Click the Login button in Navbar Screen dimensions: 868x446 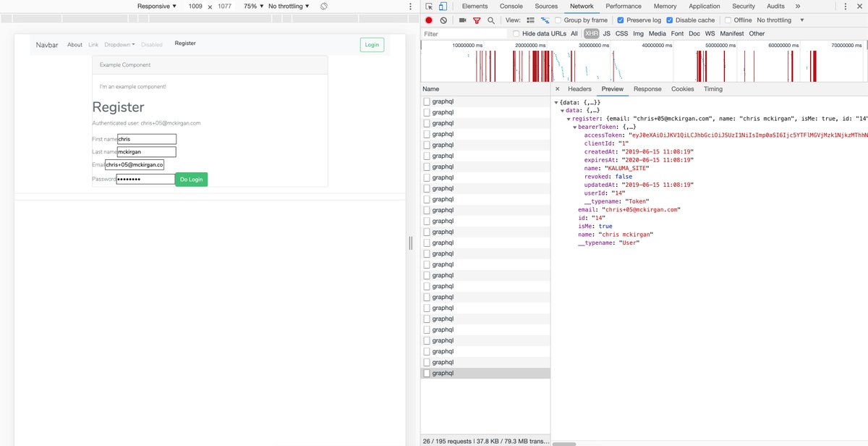pos(372,45)
